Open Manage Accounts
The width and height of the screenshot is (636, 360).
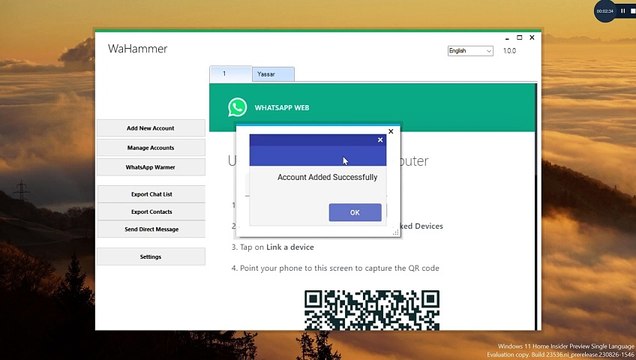(151, 148)
